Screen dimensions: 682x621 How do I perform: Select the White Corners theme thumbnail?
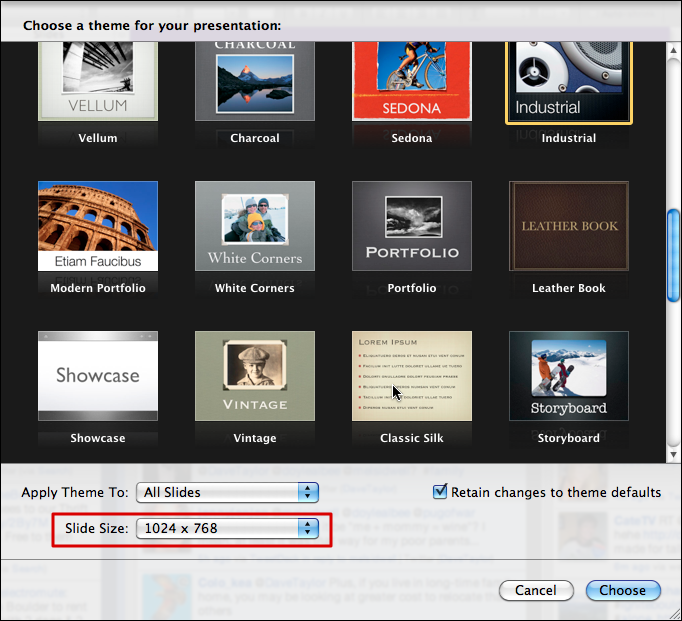click(254, 225)
